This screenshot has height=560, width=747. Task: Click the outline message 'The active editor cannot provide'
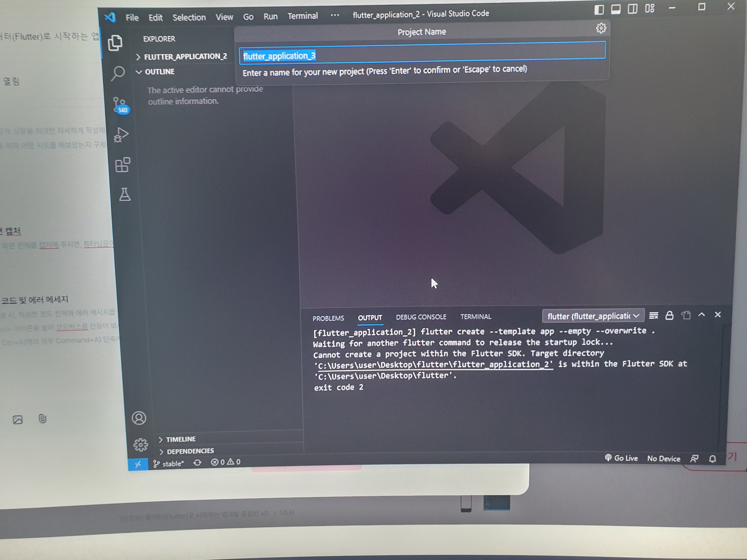point(205,90)
